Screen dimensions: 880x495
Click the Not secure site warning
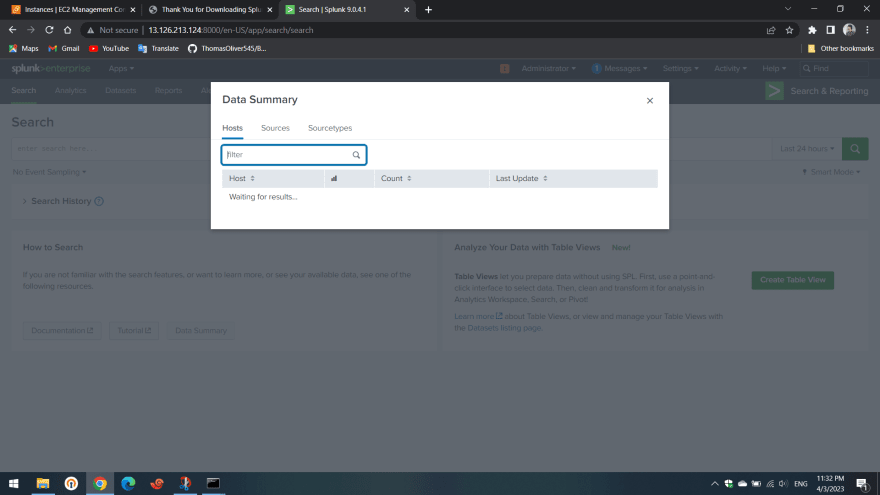(112, 30)
